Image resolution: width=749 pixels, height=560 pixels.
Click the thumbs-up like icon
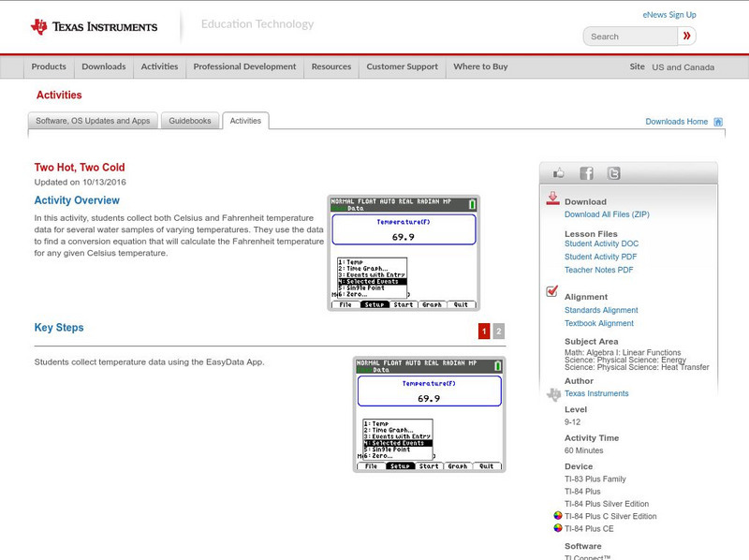click(558, 173)
